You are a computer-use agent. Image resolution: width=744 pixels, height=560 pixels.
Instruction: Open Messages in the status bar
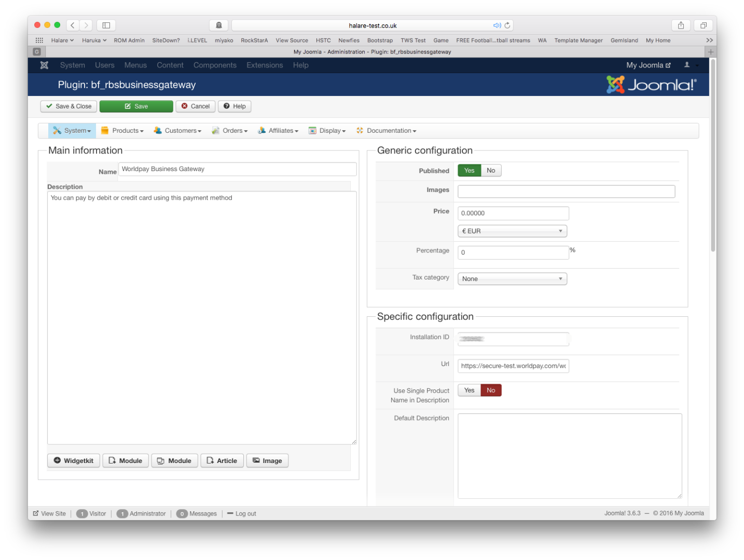pyautogui.click(x=197, y=514)
